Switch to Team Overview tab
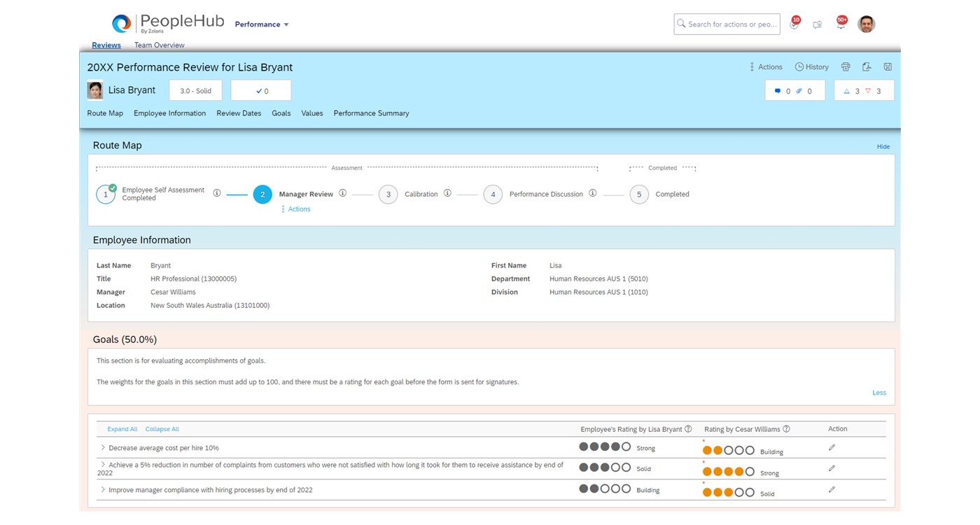This screenshot has width=980, height=525. pyautogui.click(x=159, y=45)
